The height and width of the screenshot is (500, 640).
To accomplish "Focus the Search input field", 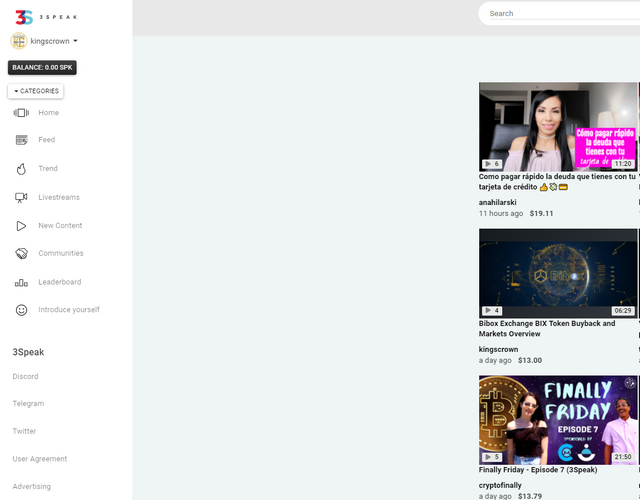I will click(x=564, y=13).
